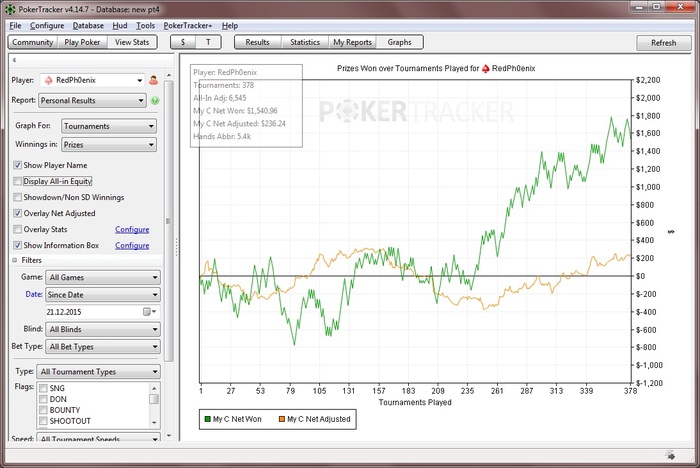The width and height of the screenshot is (700, 468).
Task: Enable Display All-in Equity checkbox
Action: 17,181
